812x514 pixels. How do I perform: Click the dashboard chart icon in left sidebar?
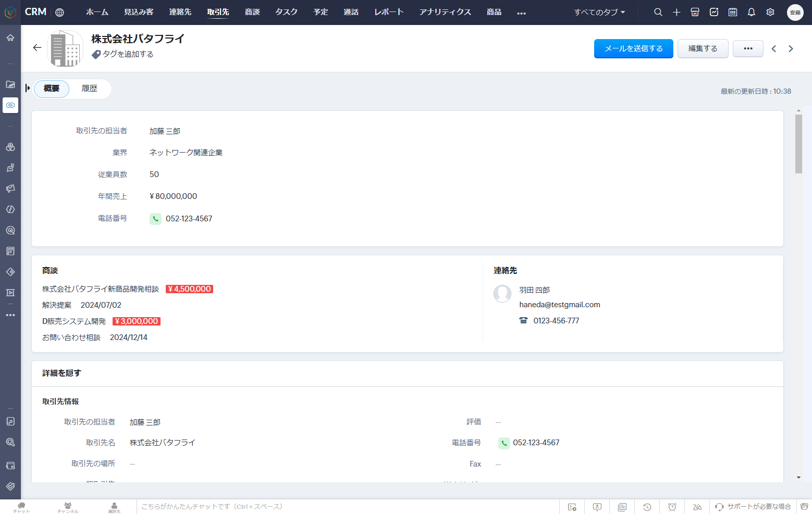(x=10, y=84)
